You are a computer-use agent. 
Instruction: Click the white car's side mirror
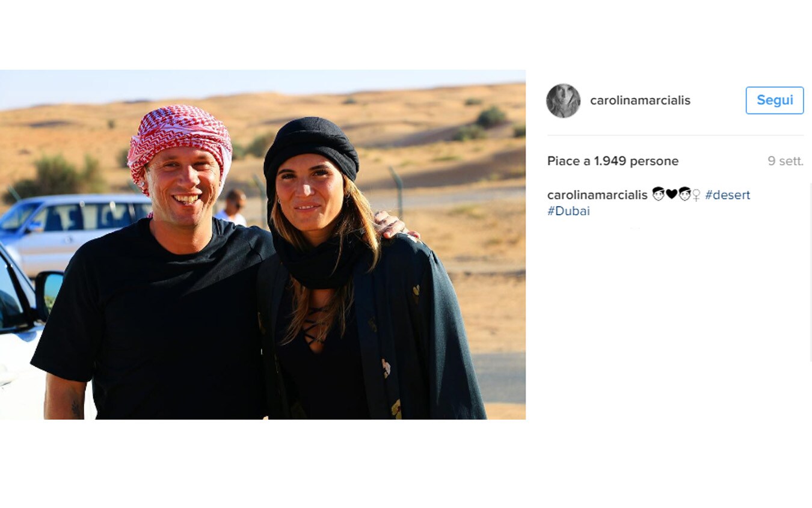click(x=48, y=292)
